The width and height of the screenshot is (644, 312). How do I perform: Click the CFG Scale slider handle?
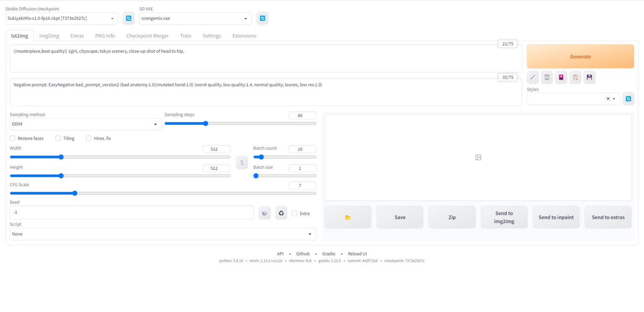[75, 193]
